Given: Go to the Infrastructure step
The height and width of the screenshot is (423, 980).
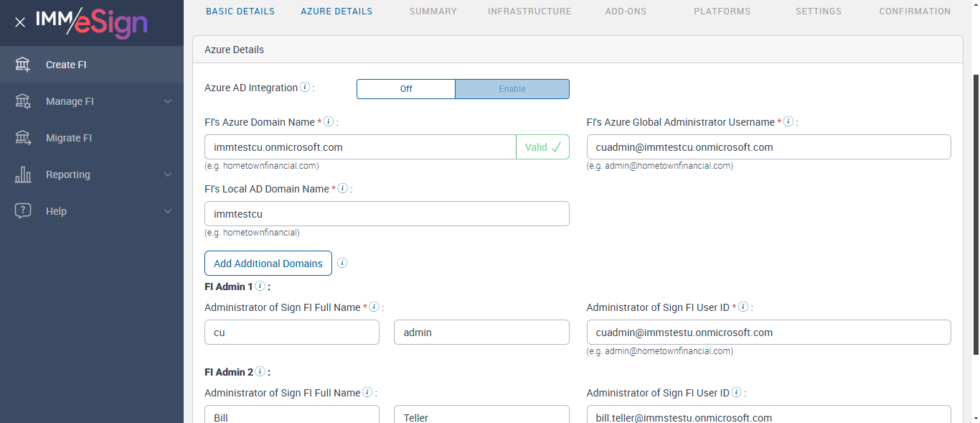Looking at the screenshot, I should pyautogui.click(x=529, y=11).
